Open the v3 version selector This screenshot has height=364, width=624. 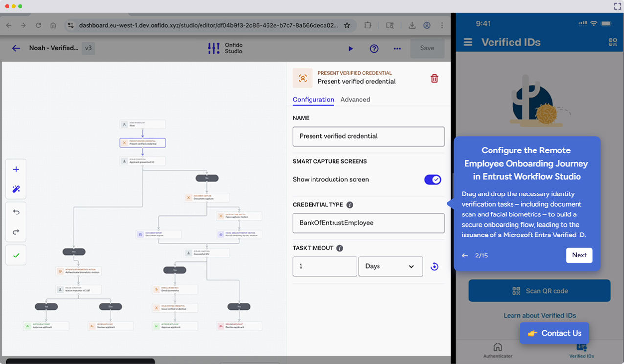pyautogui.click(x=89, y=48)
